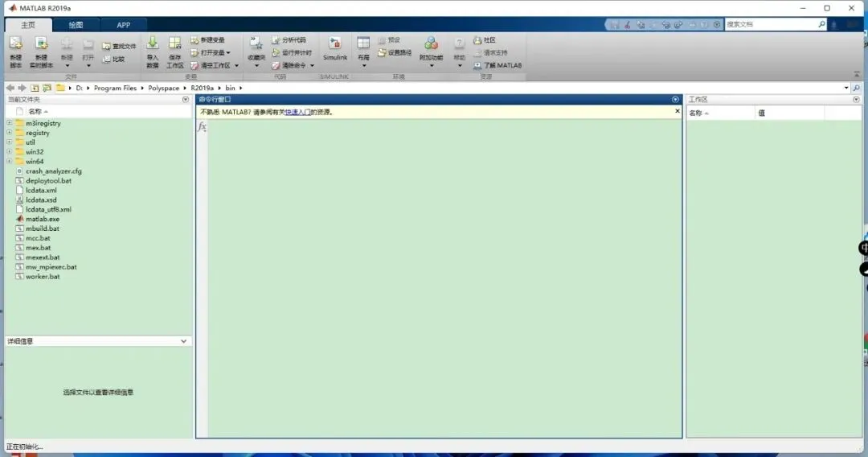868x457 pixels.
Task: Click the undo arrow in quick access toolbar
Action: pyautogui.click(x=666, y=24)
